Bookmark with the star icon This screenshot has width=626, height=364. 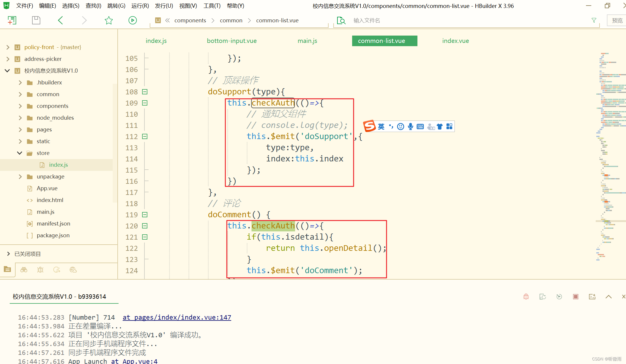point(109,20)
